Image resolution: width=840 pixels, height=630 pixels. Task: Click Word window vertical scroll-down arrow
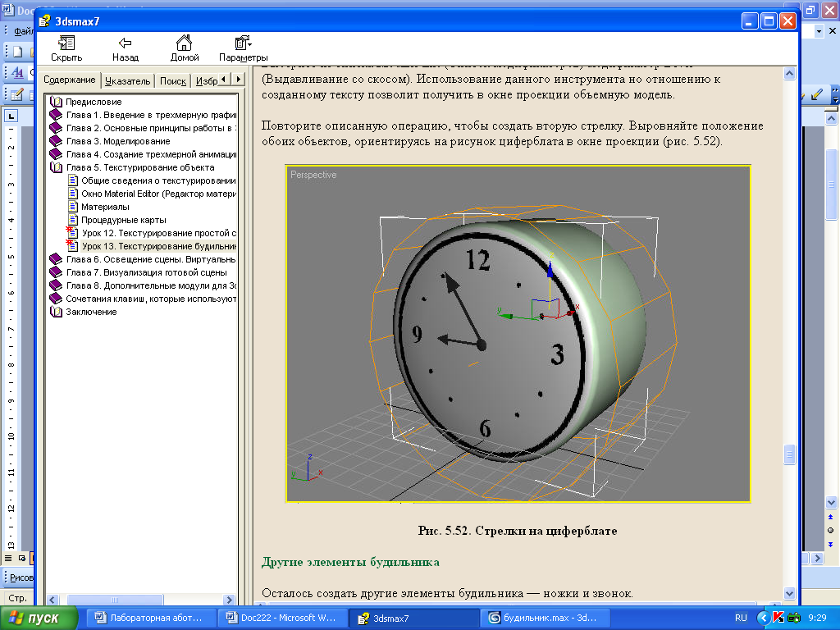click(831, 503)
